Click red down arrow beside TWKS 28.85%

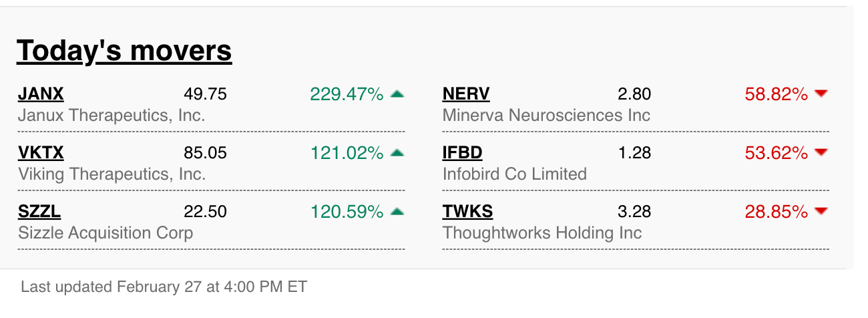pos(821,212)
